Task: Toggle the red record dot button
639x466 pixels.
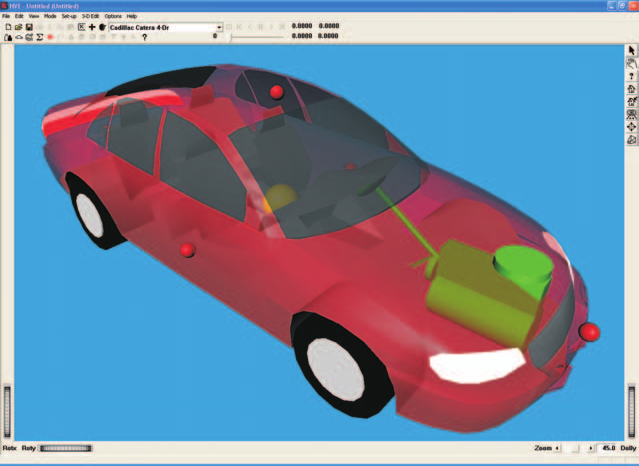Action: tap(51, 37)
